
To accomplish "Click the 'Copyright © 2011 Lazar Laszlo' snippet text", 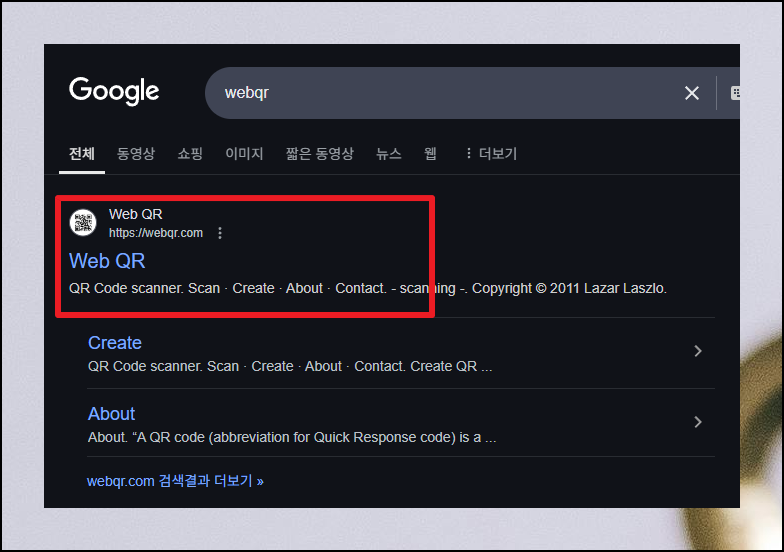I will click(x=569, y=288).
